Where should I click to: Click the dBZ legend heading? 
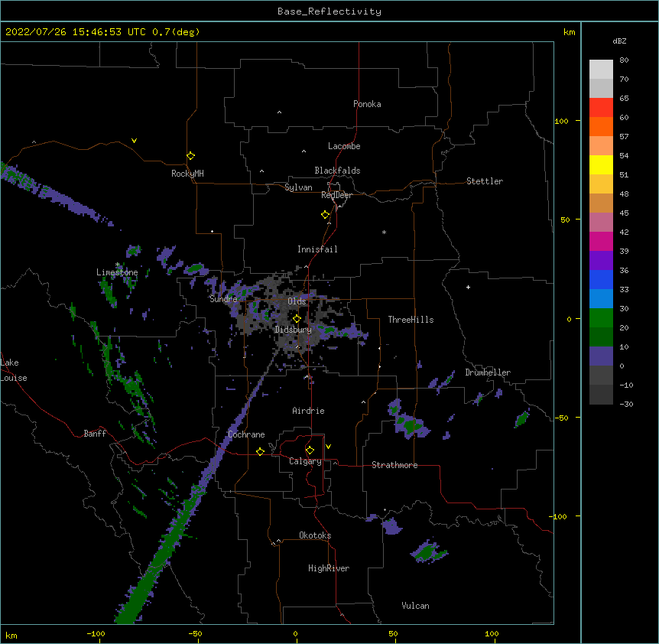point(619,41)
